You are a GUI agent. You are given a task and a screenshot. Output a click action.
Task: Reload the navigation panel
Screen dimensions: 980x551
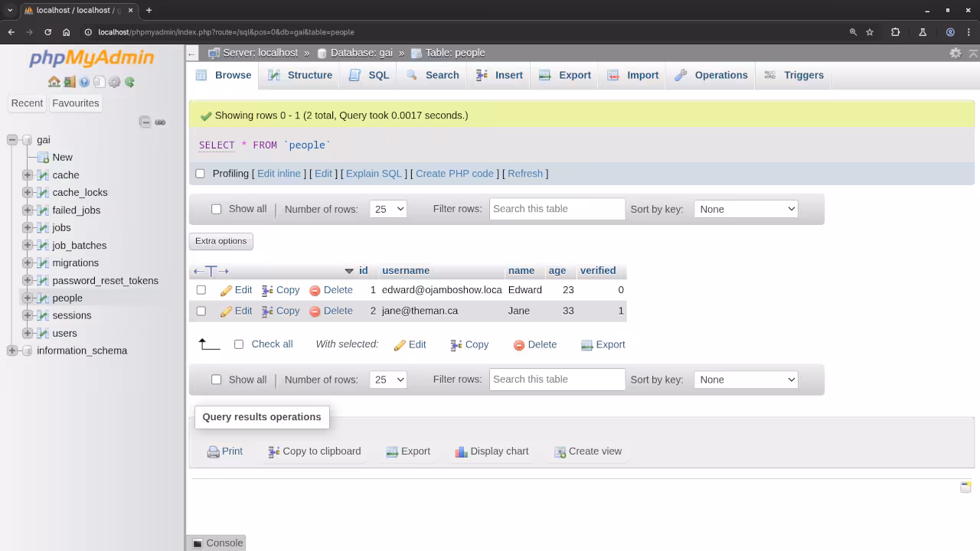point(129,82)
